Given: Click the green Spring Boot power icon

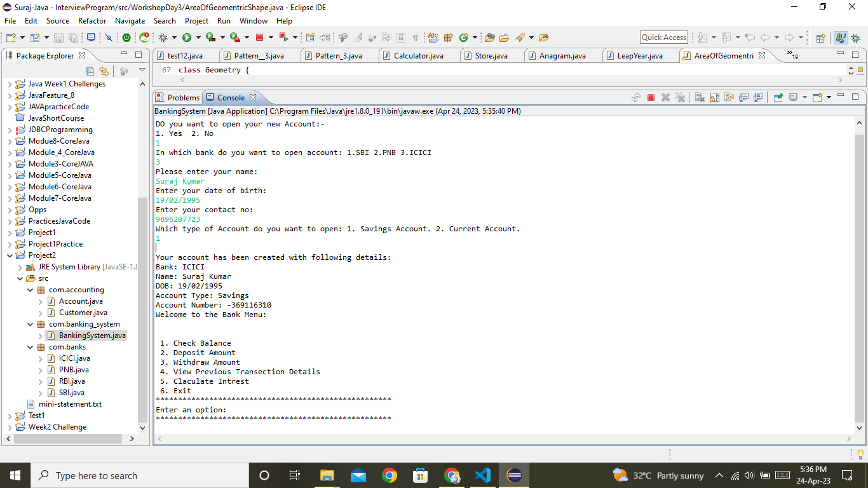Looking at the screenshot, I should point(126,37).
